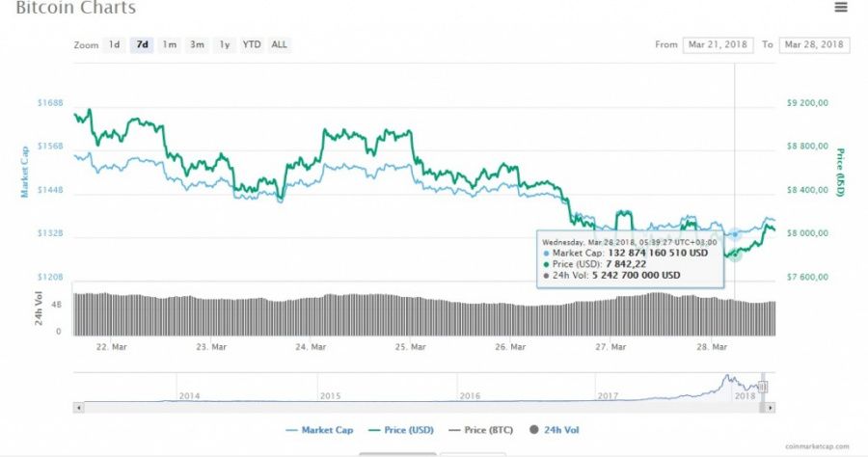Open the chart hamburger menu
Viewport: 868px width, 457px height.
click(841, 7)
